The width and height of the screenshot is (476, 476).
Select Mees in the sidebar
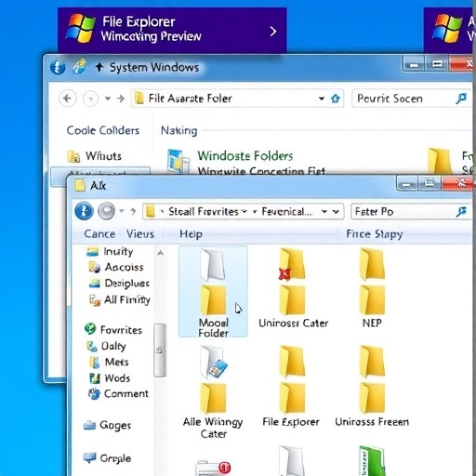pyautogui.click(x=109, y=362)
